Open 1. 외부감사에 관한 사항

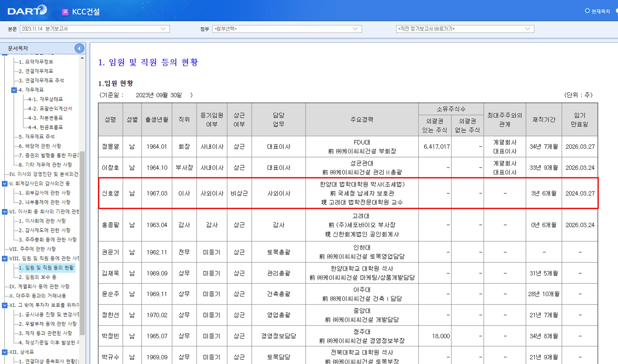coord(45,193)
